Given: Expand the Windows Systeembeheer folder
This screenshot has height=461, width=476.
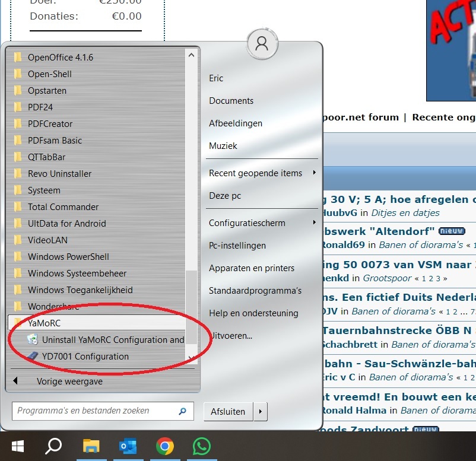Looking at the screenshot, I should [x=97, y=273].
